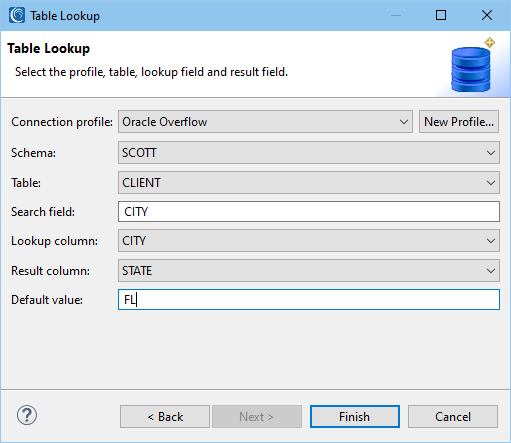
Task: Open the Schema combo showing SCOTT
Action: (309, 153)
